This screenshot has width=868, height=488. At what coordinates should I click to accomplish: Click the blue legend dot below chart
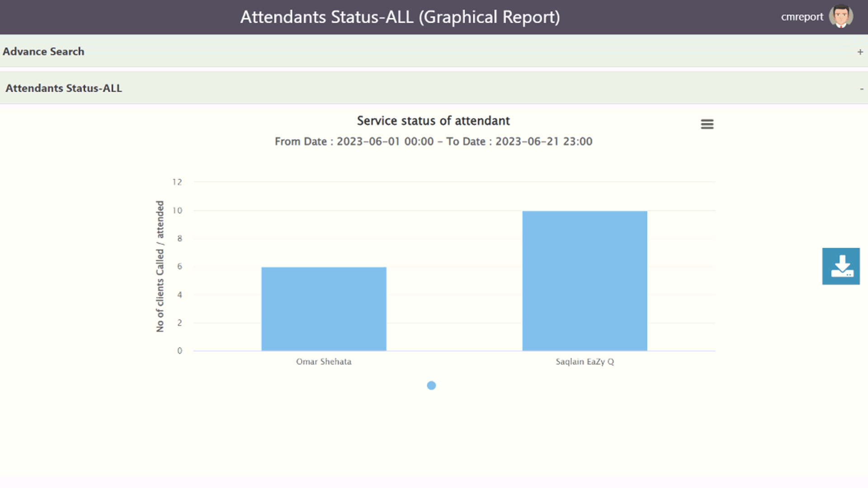pyautogui.click(x=431, y=385)
